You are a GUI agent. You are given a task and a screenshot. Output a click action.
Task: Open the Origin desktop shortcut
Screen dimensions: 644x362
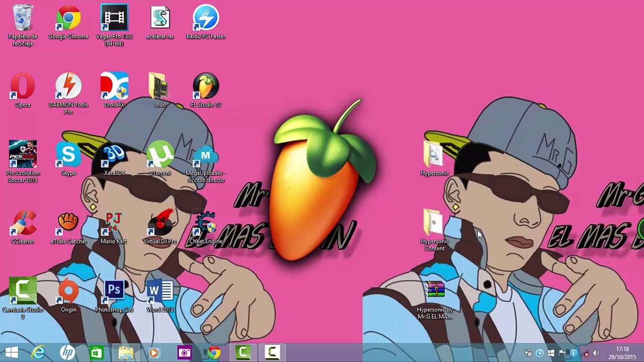coord(68,296)
